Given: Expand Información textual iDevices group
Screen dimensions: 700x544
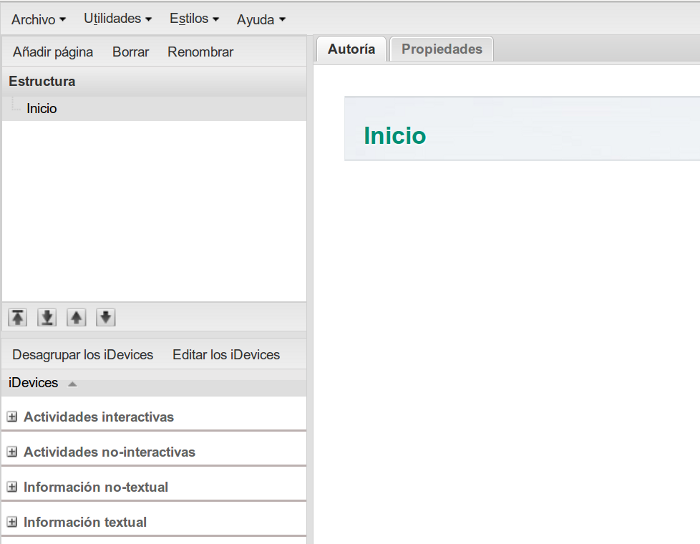Looking at the screenshot, I should pos(12,522).
